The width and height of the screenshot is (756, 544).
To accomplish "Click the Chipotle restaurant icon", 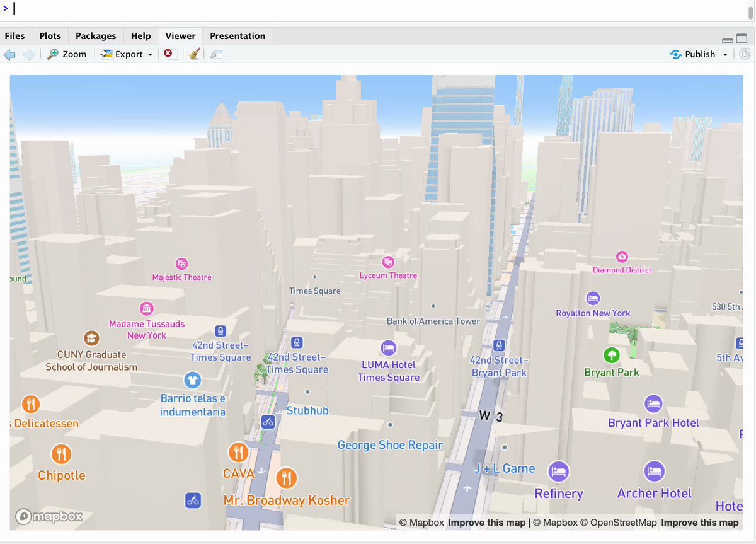I will point(61,454).
